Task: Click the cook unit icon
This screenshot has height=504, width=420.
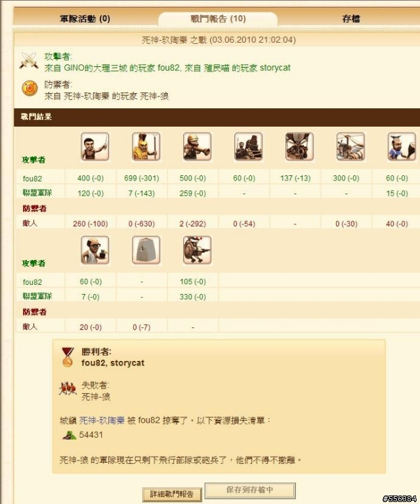Action: tap(402, 146)
